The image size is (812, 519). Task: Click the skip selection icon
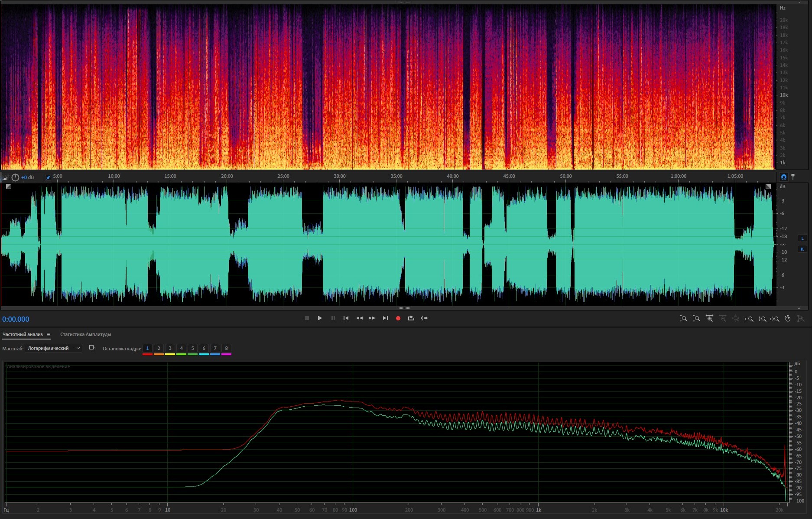[x=424, y=318]
